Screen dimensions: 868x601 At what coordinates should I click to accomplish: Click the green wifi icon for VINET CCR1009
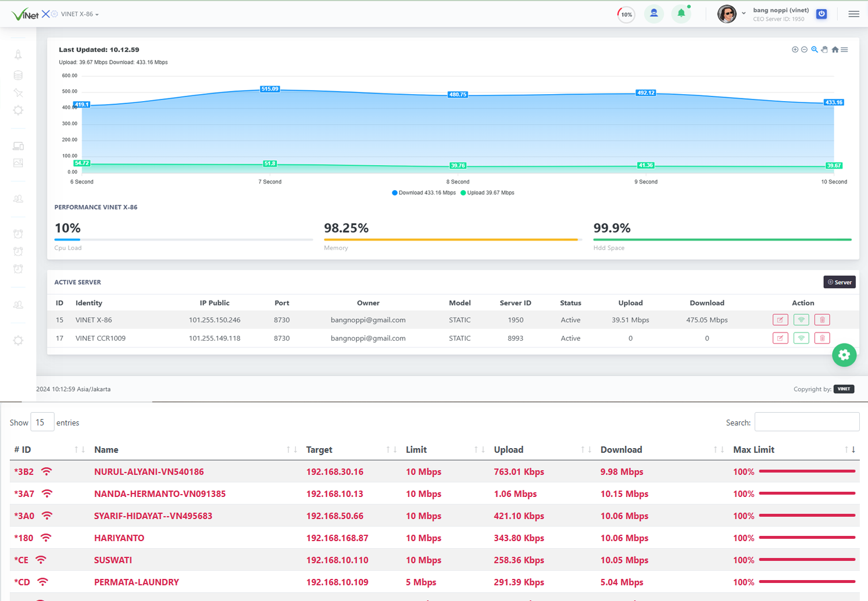click(x=801, y=338)
